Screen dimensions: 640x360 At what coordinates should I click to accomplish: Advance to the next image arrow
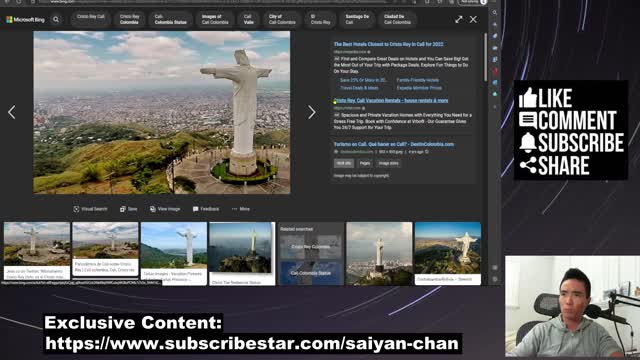pyautogui.click(x=312, y=112)
